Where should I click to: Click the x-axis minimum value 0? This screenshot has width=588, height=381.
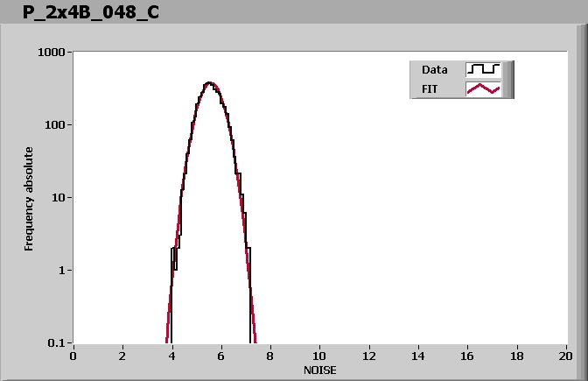73,356
